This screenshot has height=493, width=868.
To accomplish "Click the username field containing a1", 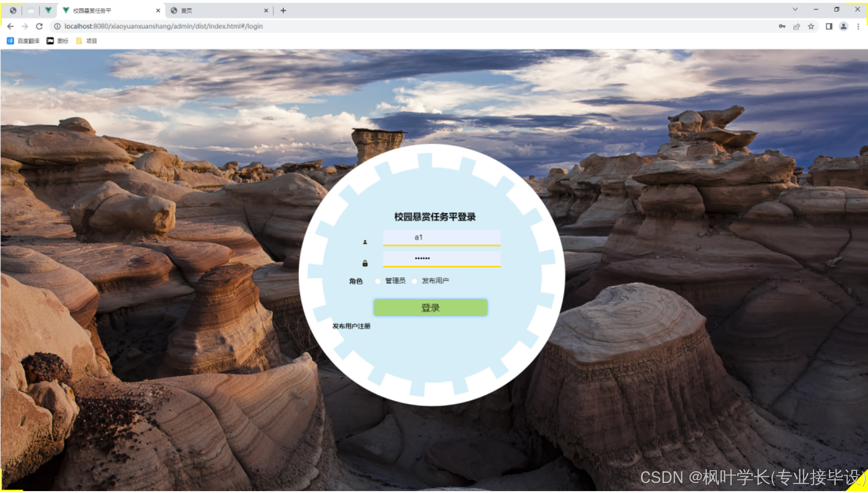I will tap(441, 237).
